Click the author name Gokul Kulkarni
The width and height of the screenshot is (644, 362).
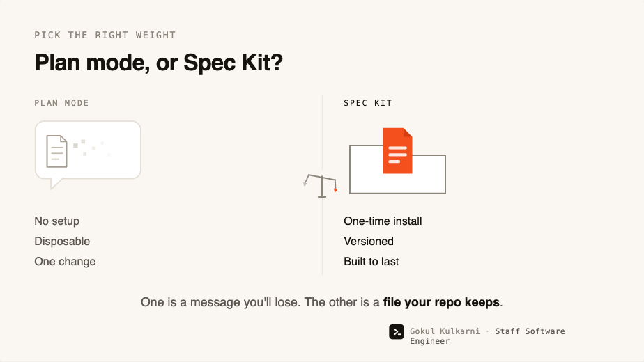click(x=445, y=331)
